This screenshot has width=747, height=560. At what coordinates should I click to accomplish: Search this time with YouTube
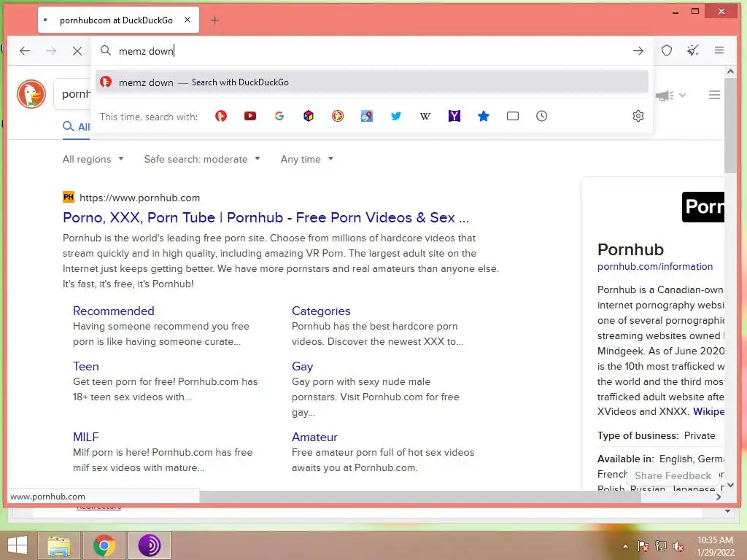click(x=250, y=116)
